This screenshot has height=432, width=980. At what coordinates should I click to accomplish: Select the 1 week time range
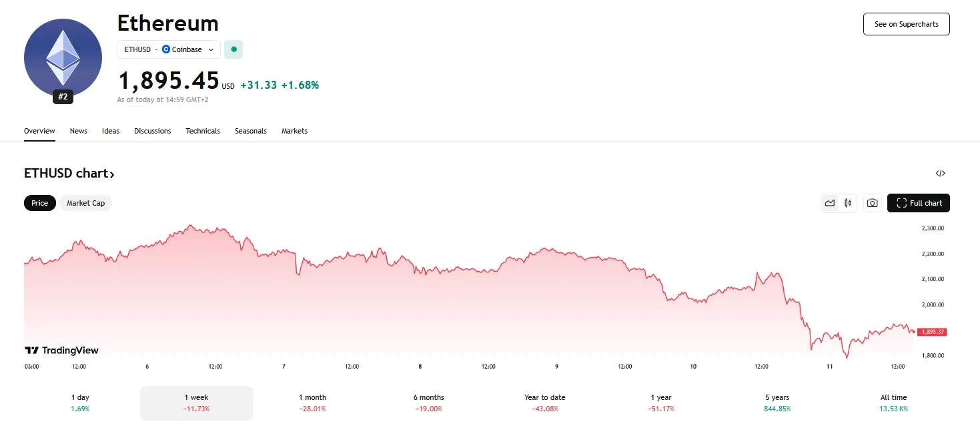(196, 403)
